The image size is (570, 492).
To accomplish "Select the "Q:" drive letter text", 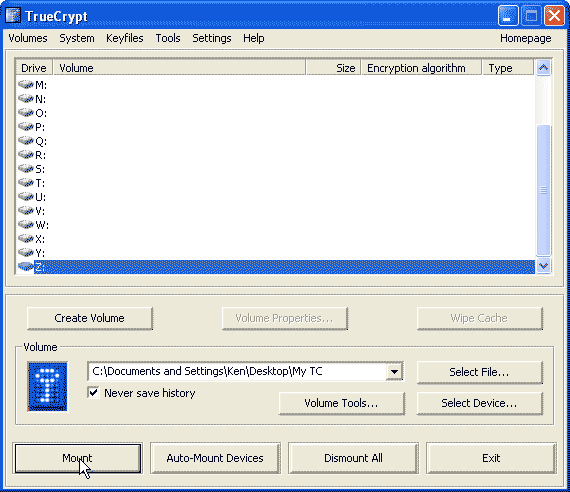I will click(41, 141).
